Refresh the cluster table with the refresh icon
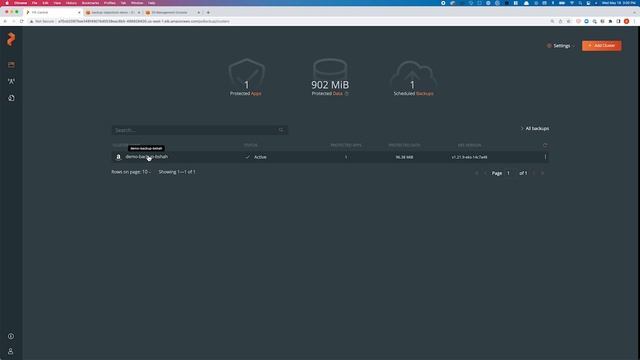The image size is (640, 360). (x=545, y=145)
